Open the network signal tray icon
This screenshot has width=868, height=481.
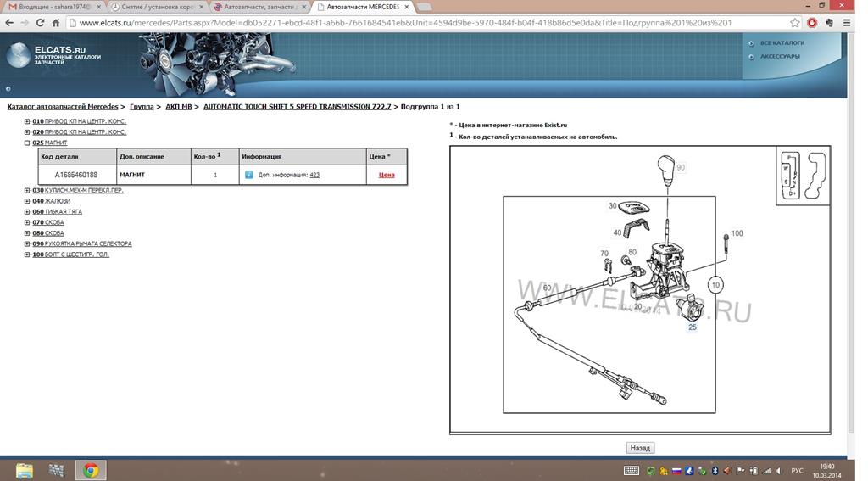(766, 471)
